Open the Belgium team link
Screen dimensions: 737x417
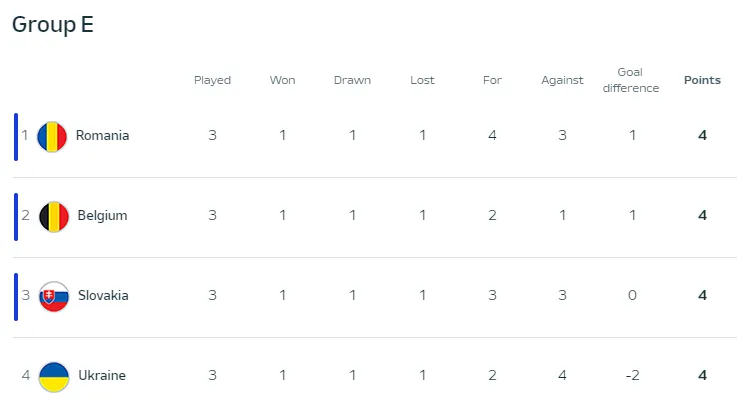pyautogui.click(x=102, y=216)
